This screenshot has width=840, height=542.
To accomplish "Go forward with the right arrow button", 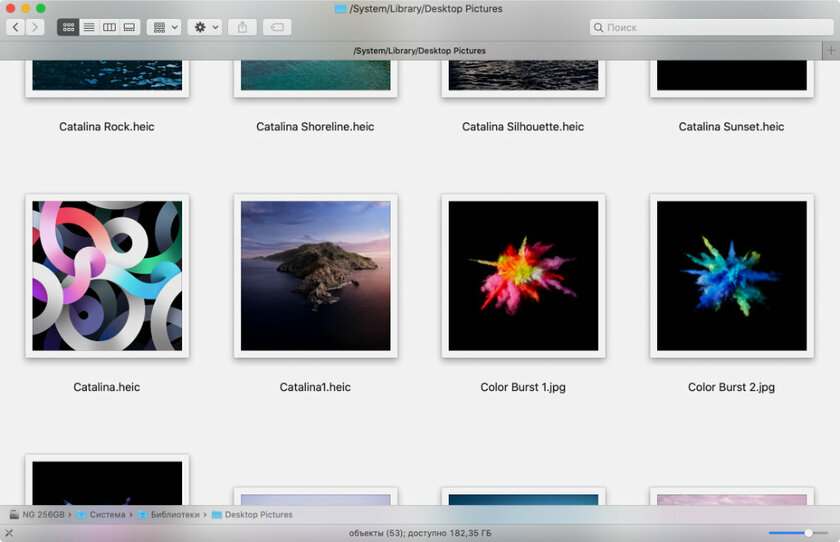I will click(35, 27).
